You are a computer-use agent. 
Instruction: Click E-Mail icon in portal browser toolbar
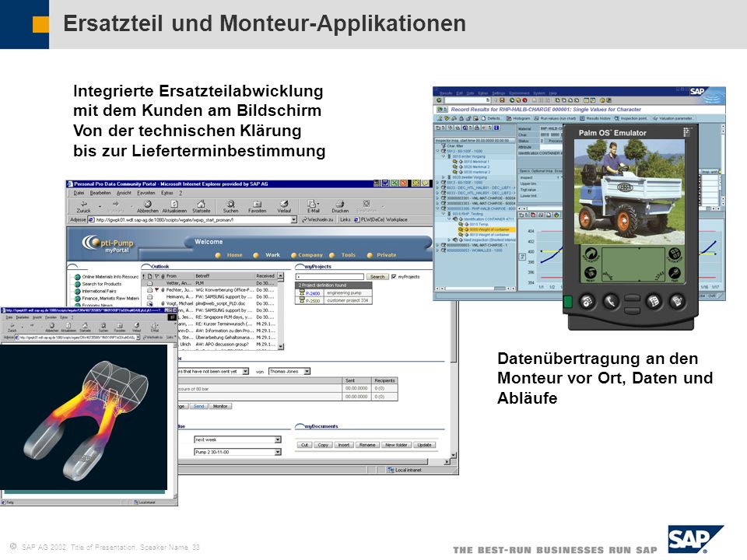313,206
